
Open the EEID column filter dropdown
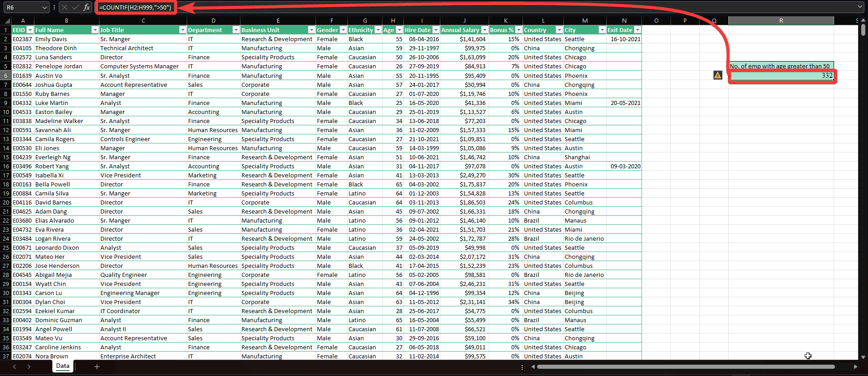[30, 30]
